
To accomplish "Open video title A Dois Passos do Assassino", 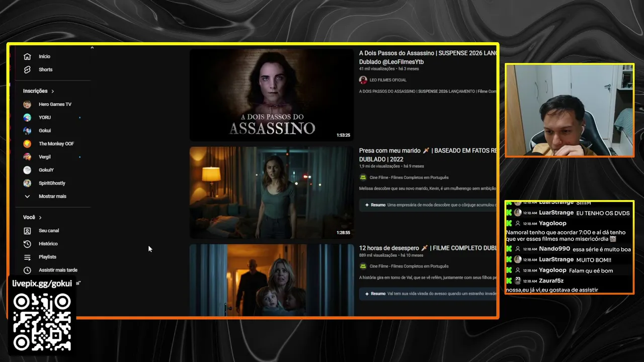I will click(428, 57).
